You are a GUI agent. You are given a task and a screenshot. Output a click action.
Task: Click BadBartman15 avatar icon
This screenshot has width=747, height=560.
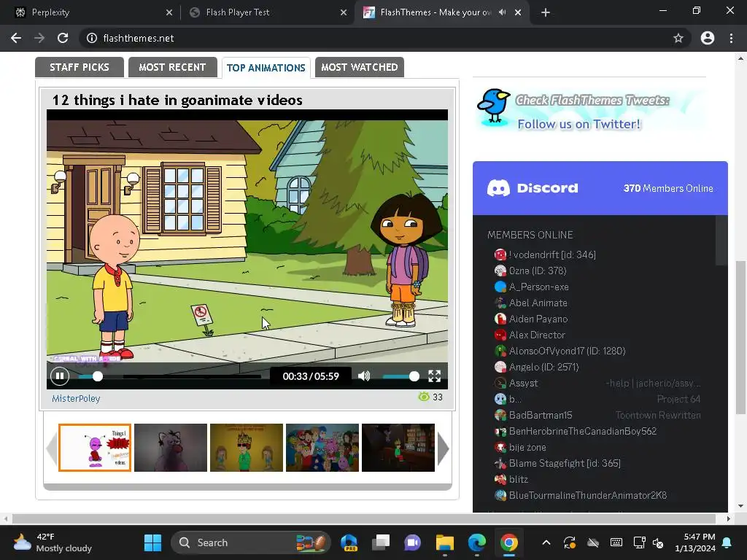[500, 415]
